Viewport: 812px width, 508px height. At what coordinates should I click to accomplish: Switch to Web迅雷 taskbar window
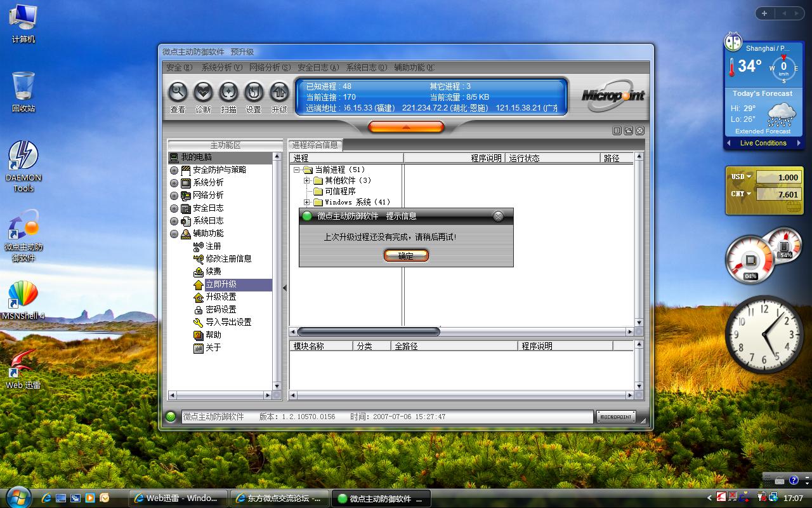[x=177, y=498]
